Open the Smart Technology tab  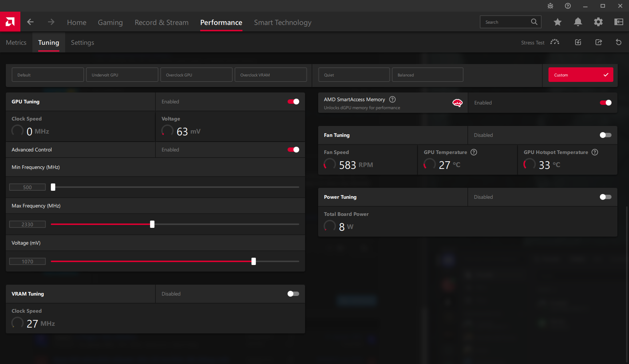[283, 23]
